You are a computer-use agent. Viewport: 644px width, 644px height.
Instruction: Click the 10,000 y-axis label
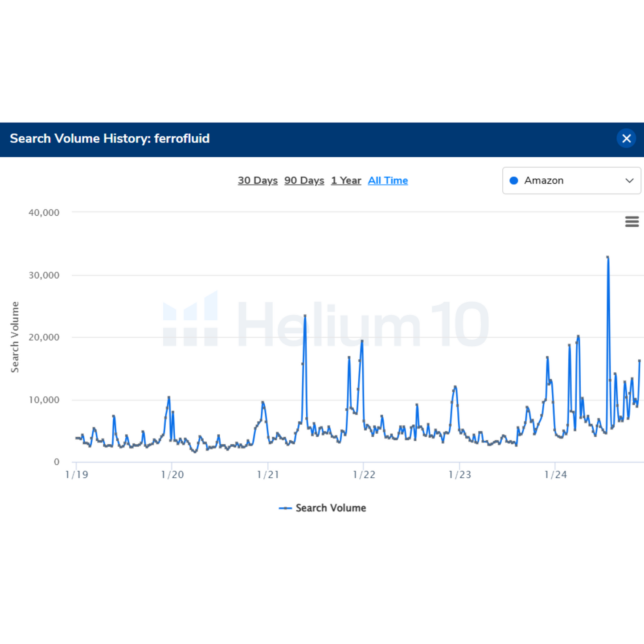coord(44,400)
